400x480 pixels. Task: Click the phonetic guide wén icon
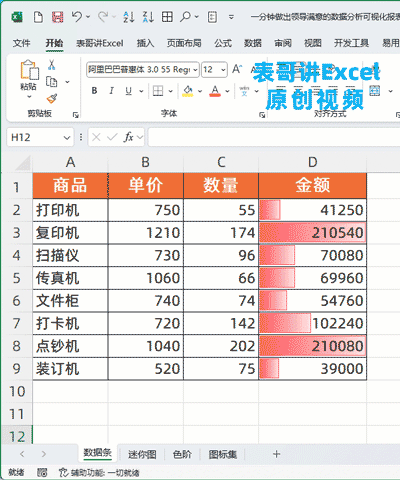[x=244, y=91]
